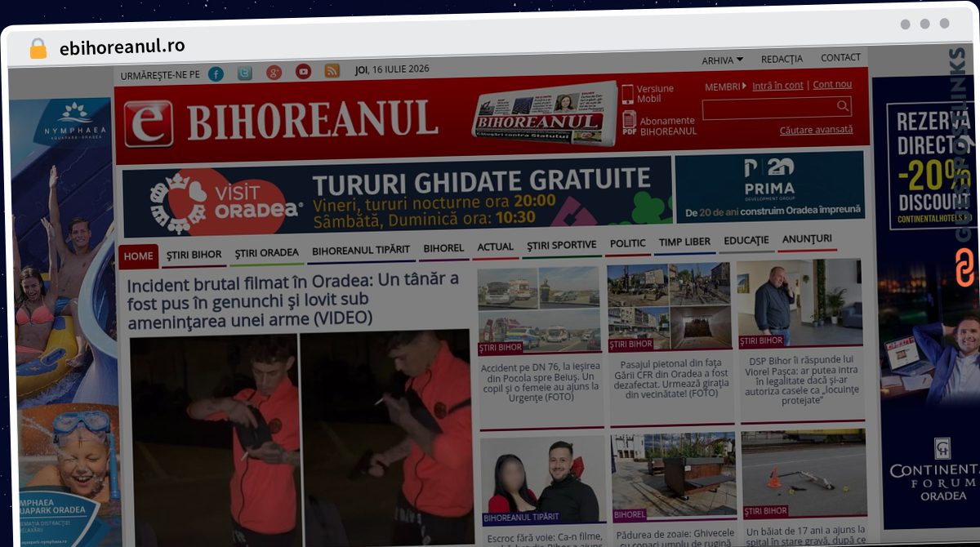Click the Abonamente BIHOREANUL link
The height and width of the screenshot is (547, 980).
[x=668, y=126]
